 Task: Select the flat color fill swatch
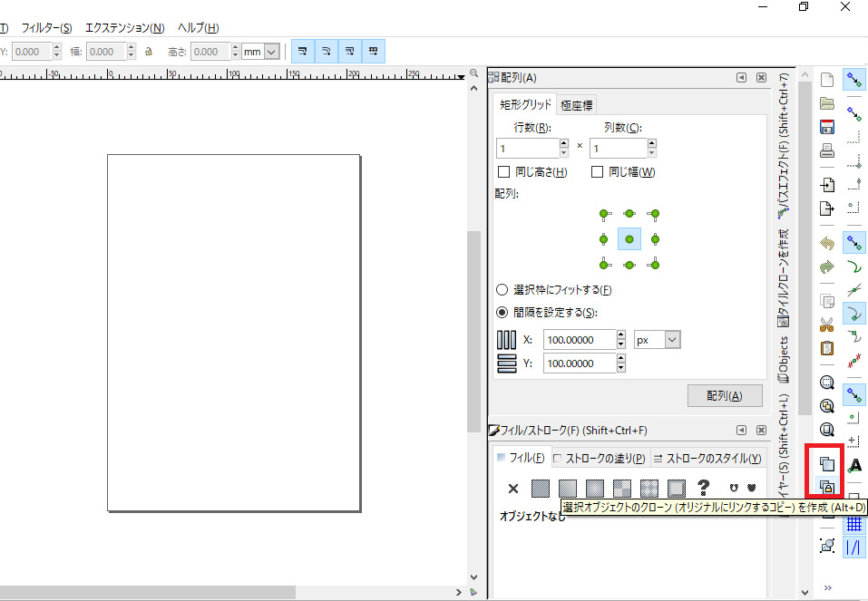pos(541,488)
